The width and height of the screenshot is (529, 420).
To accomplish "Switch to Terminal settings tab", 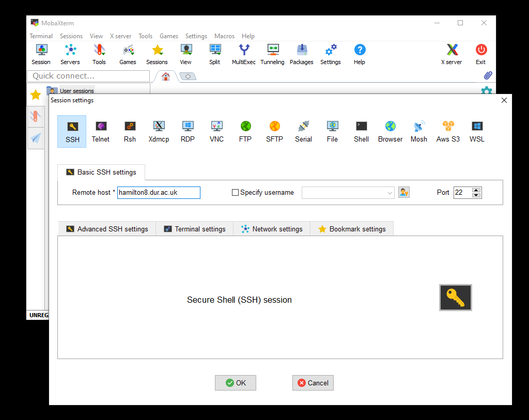I will point(195,229).
